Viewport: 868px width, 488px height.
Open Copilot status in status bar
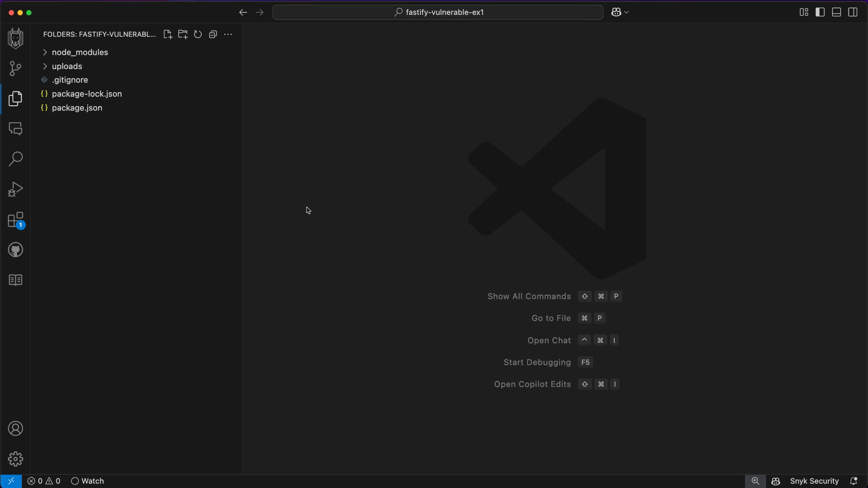click(x=776, y=481)
